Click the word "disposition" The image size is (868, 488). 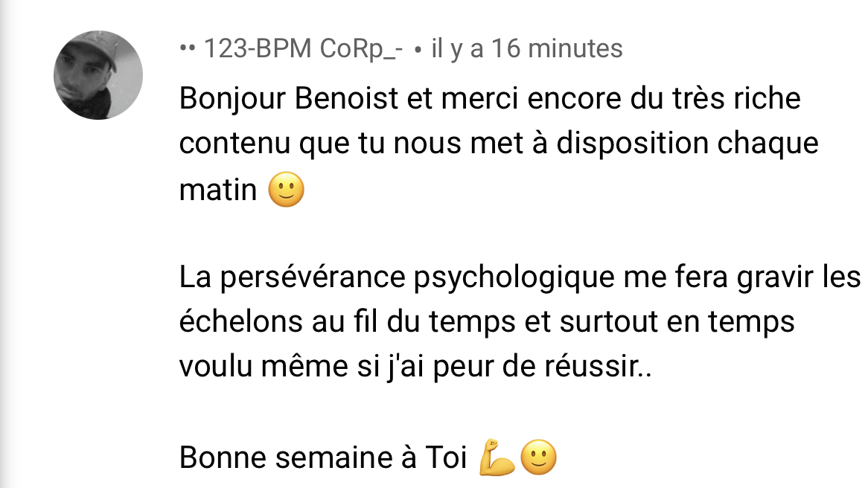point(632,144)
